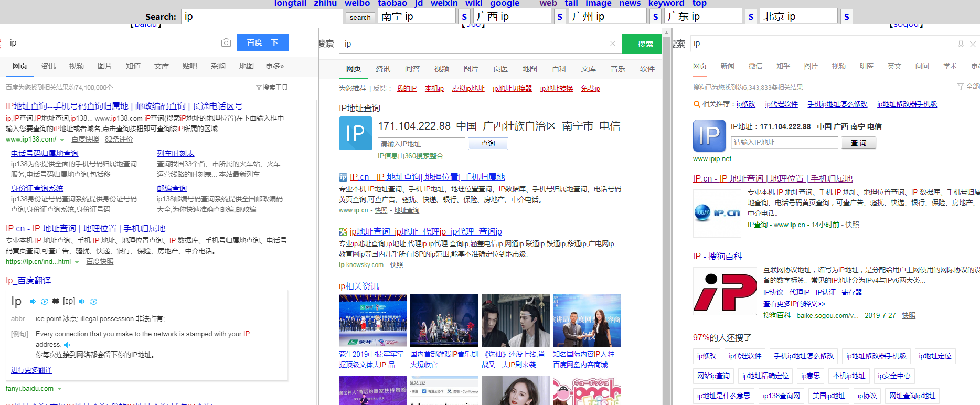Click the ip代理软件 related tag in Sogou
The width and height of the screenshot is (980, 405).
click(x=745, y=356)
